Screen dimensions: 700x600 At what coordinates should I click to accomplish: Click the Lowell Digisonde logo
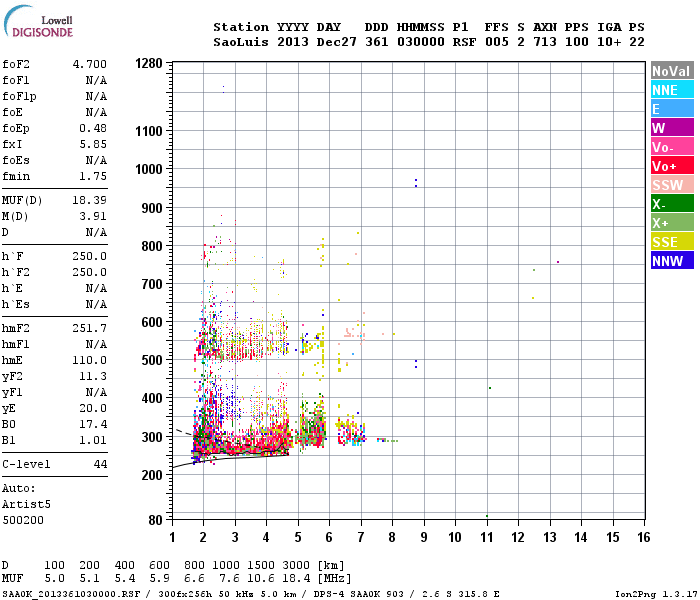tap(38, 21)
